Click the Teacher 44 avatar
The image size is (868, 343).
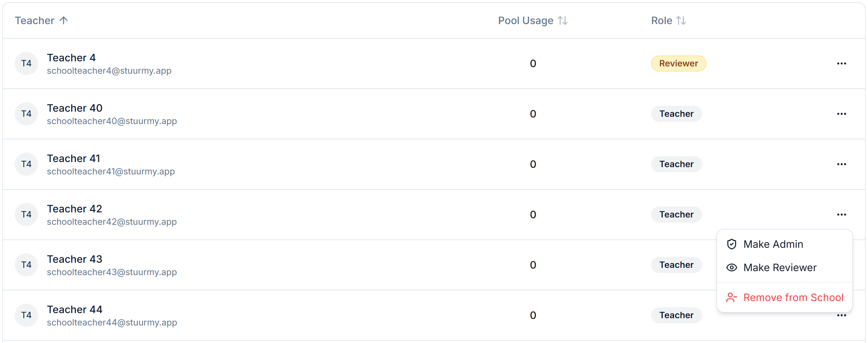[x=26, y=315]
